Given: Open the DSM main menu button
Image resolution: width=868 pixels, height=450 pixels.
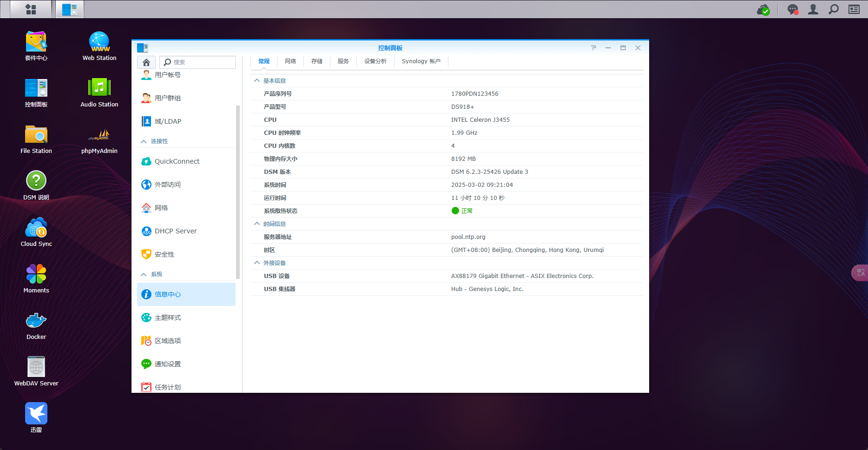Looking at the screenshot, I should pos(31,9).
